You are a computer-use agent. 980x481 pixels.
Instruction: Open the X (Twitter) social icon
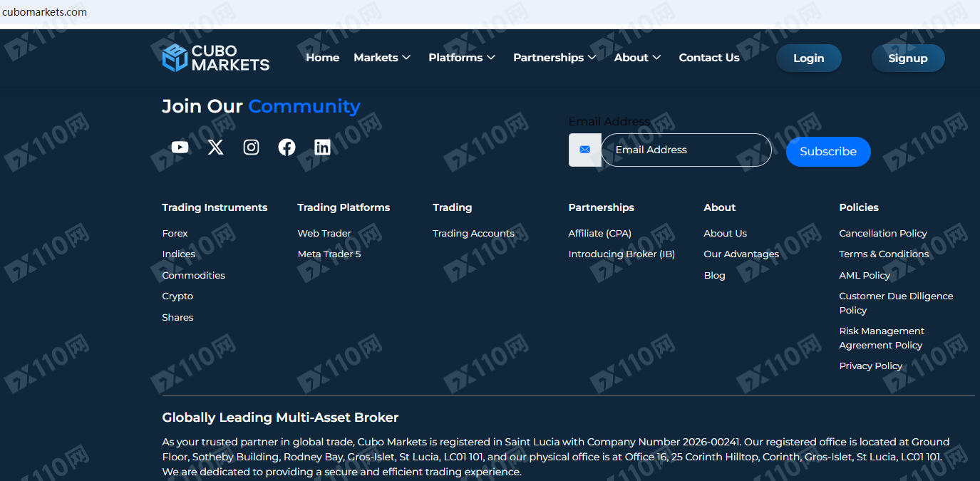click(x=215, y=148)
